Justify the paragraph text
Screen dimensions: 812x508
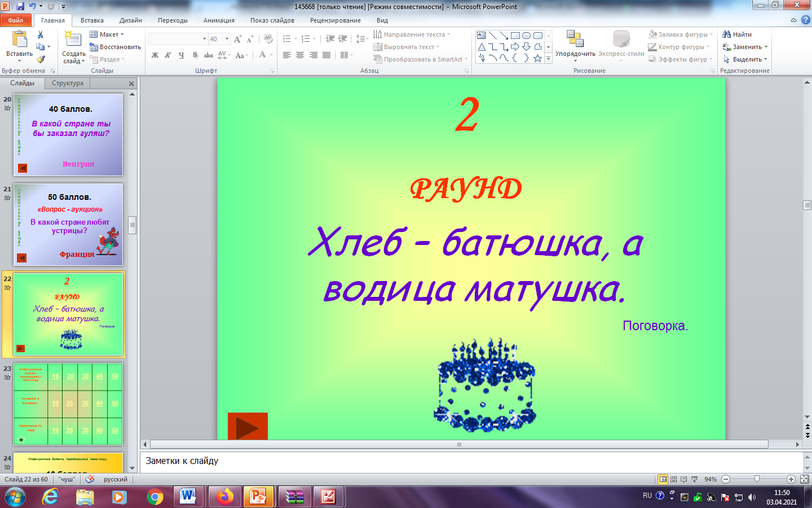click(x=326, y=55)
